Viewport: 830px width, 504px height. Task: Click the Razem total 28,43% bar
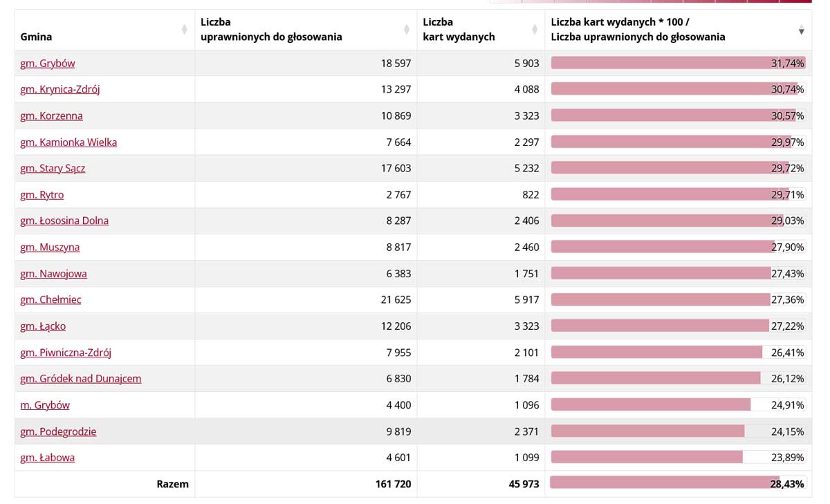point(664,484)
